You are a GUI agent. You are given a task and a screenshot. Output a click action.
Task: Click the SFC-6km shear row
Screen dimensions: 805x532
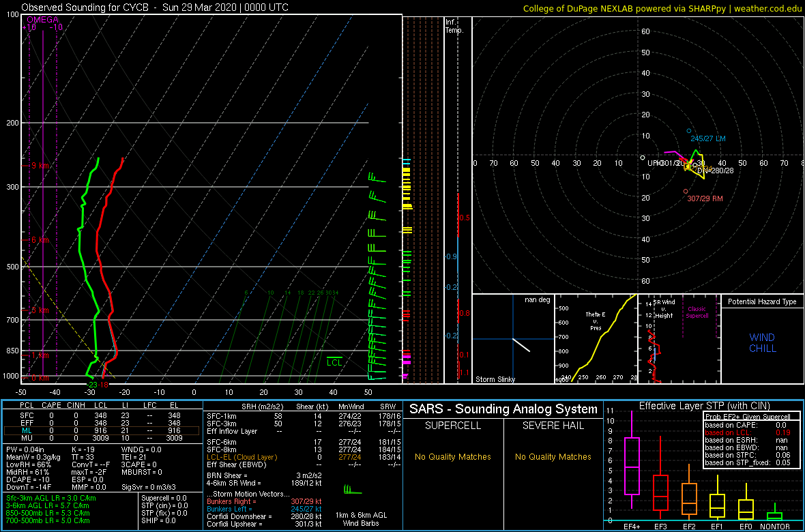pyautogui.click(x=304, y=441)
